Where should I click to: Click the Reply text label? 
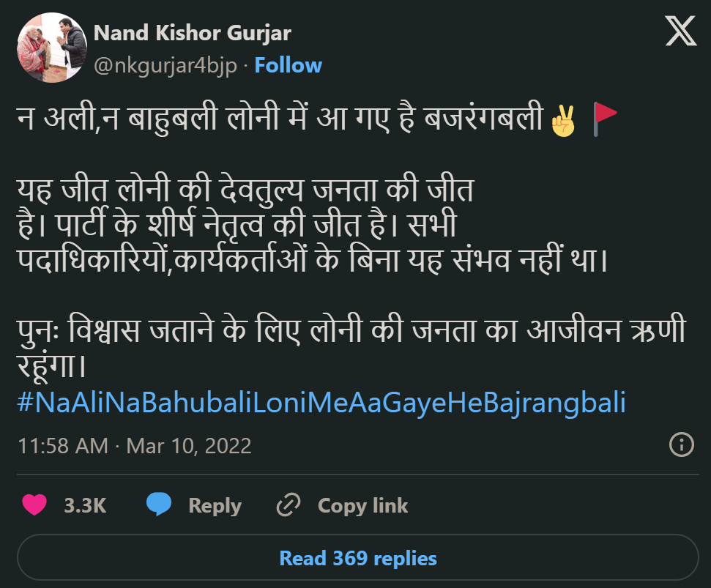tap(215, 505)
